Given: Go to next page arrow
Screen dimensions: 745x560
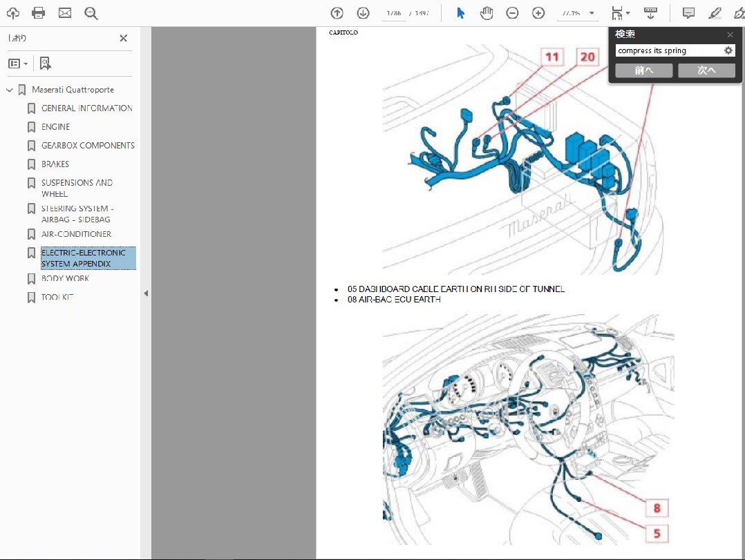Looking at the screenshot, I should pyautogui.click(x=363, y=13).
